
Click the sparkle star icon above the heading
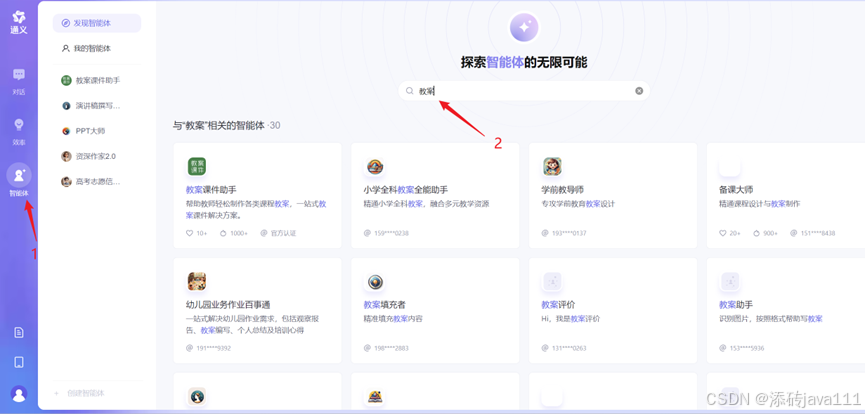point(524,27)
